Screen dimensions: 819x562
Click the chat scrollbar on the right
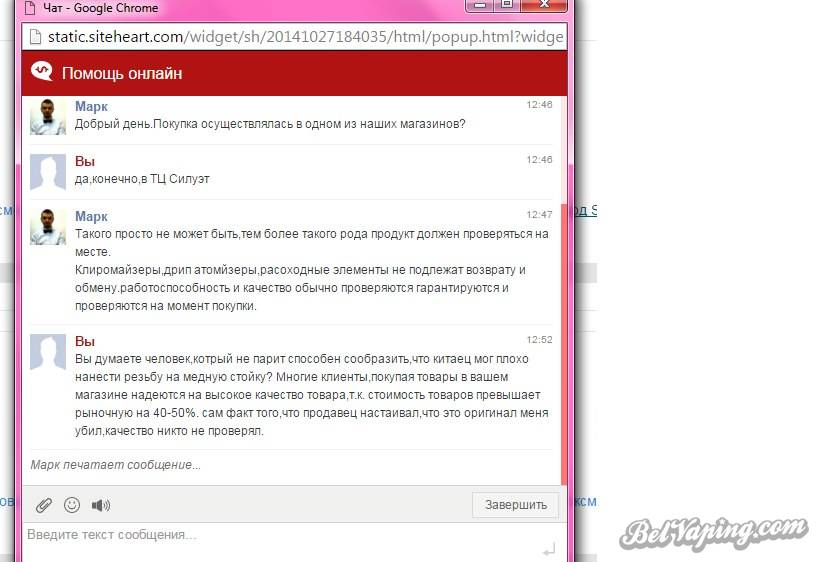[564, 345]
